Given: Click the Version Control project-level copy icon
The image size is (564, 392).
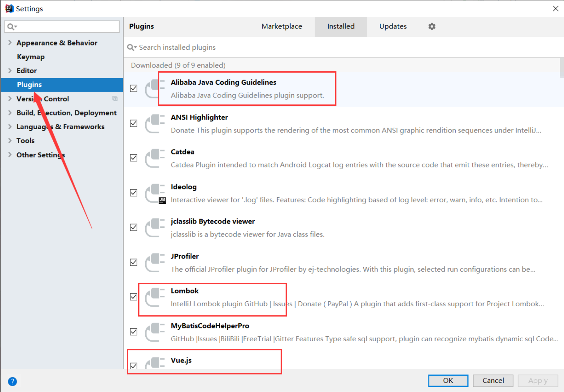Looking at the screenshot, I should [x=115, y=98].
